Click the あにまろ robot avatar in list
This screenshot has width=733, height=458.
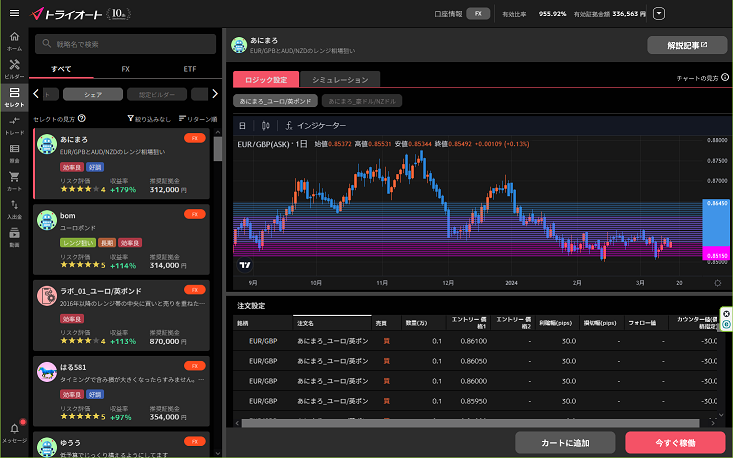pyautogui.click(x=47, y=144)
